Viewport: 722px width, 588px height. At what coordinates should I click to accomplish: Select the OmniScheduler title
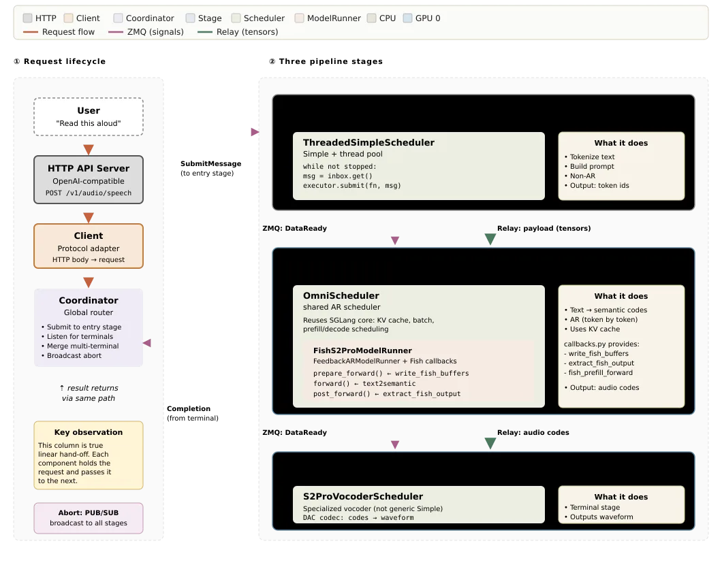(x=341, y=295)
